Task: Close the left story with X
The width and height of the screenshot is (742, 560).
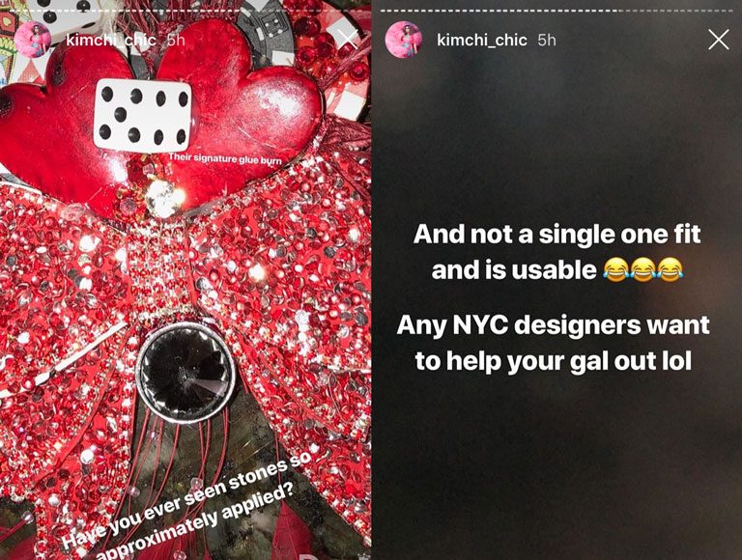Action: click(x=348, y=40)
